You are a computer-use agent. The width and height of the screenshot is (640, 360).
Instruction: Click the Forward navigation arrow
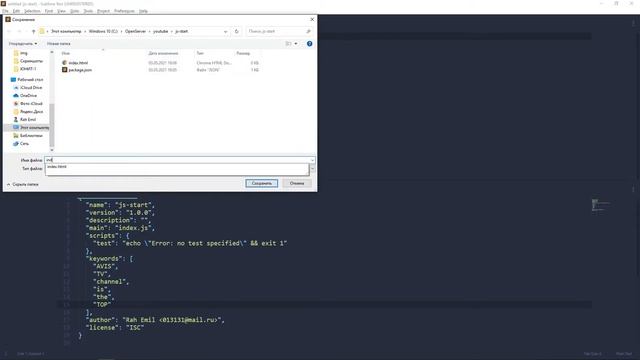point(19,31)
